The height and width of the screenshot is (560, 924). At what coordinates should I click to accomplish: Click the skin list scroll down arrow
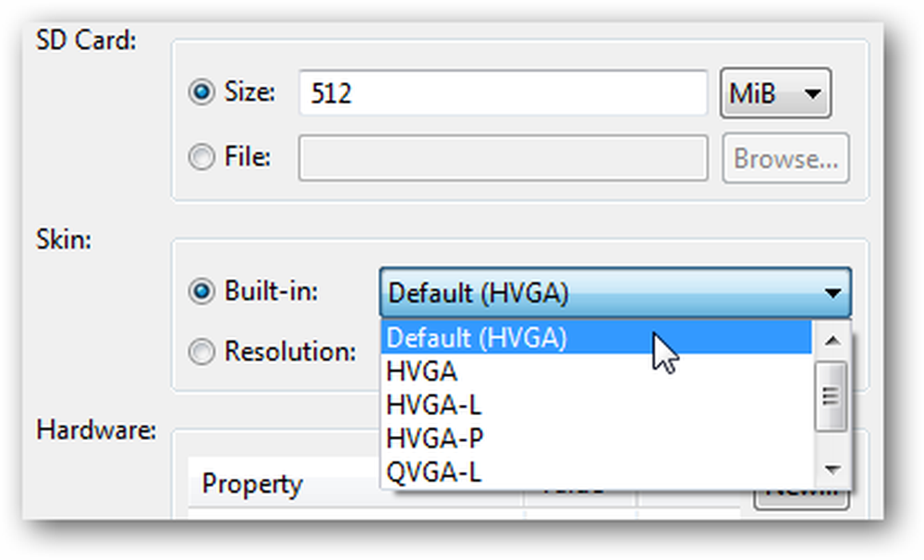(833, 469)
